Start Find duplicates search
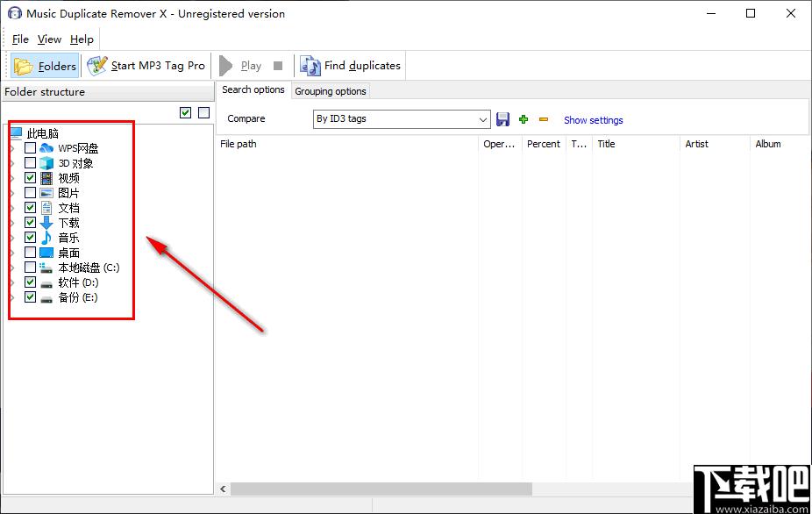 (x=350, y=66)
